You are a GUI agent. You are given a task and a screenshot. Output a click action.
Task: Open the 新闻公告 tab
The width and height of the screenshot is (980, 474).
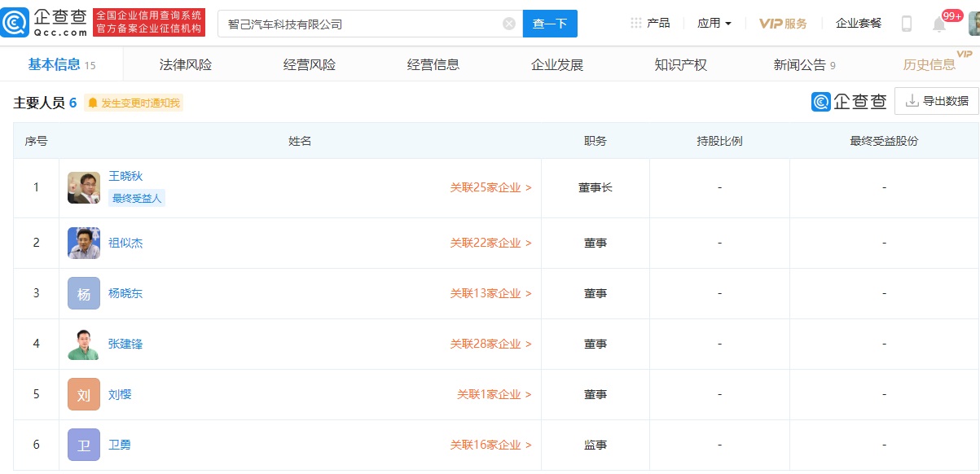click(x=804, y=64)
